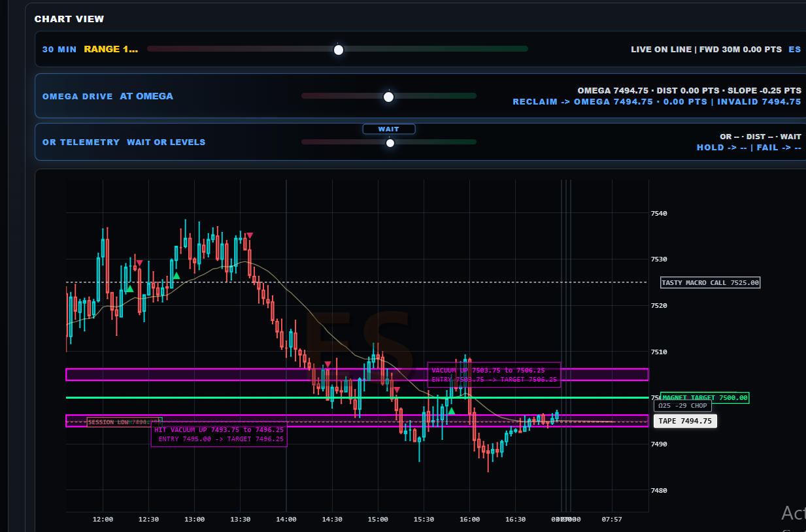Image resolution: width=806 pixels, height=532 pixels.
Task: Click the MAGNET TARGET 7500.00 tag
Action: [x=705, y=397]
